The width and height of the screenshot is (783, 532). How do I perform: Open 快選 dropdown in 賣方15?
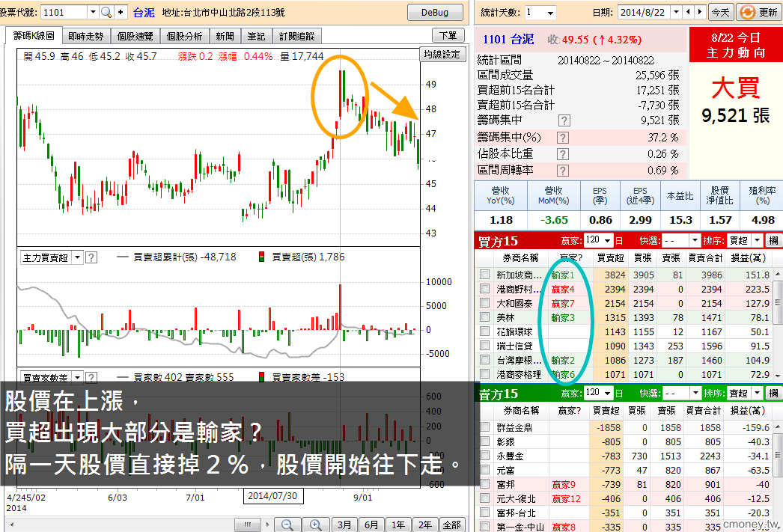pyautogui.click(x=695, y=394)
